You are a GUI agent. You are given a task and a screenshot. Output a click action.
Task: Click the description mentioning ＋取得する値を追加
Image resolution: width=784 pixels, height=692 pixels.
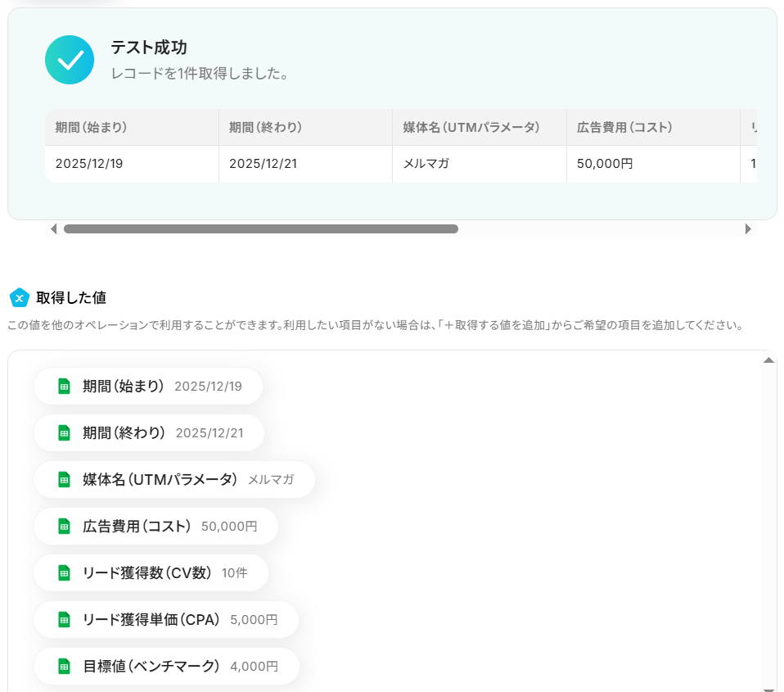(375, 325)
